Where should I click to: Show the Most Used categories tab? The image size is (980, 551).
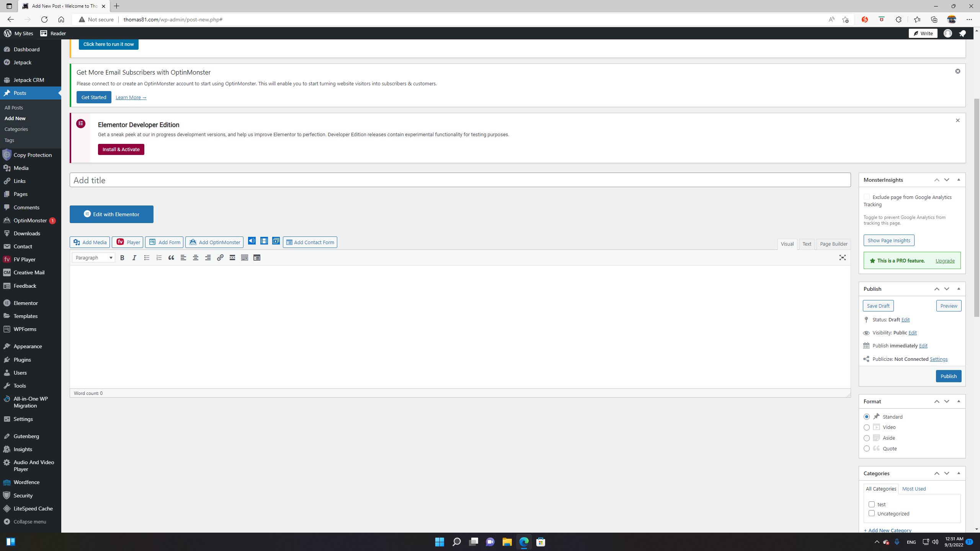click(914, 489)
